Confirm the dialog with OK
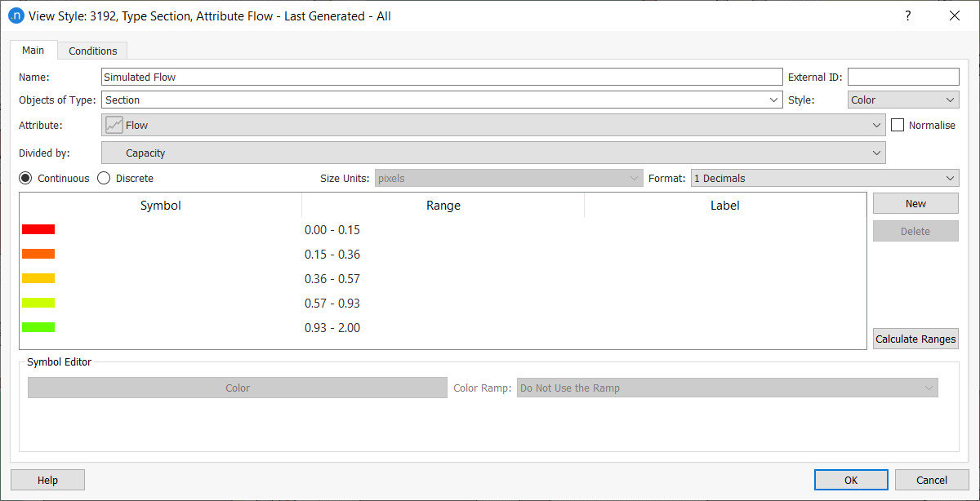Viewport: 980px width, 501px height. (x=850, y=480)
